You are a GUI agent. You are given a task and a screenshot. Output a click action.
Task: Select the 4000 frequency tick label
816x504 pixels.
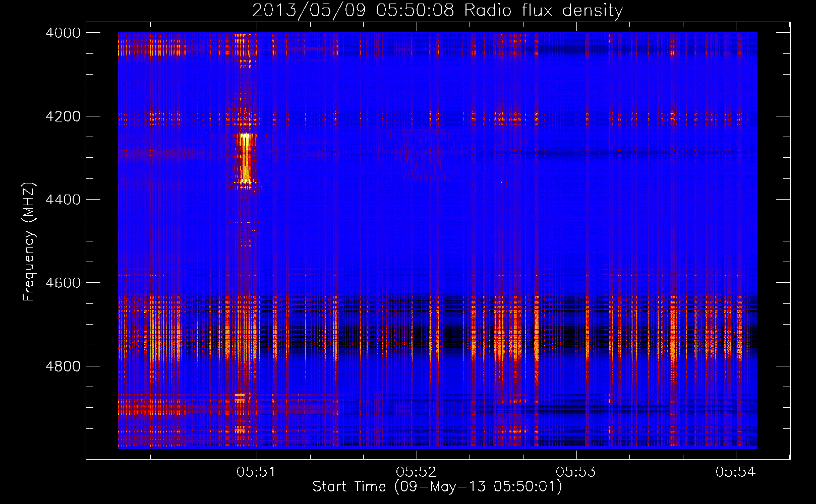point(63,33)
